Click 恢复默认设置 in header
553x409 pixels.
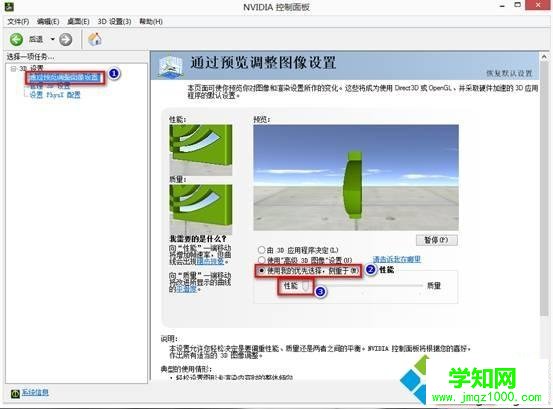tap(509, 73)
